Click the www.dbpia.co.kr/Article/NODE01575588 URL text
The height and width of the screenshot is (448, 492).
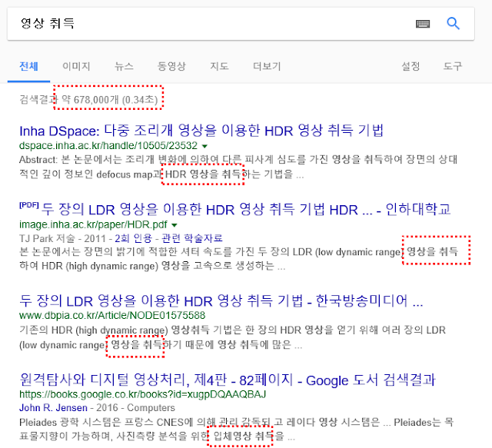click(112, 315)
